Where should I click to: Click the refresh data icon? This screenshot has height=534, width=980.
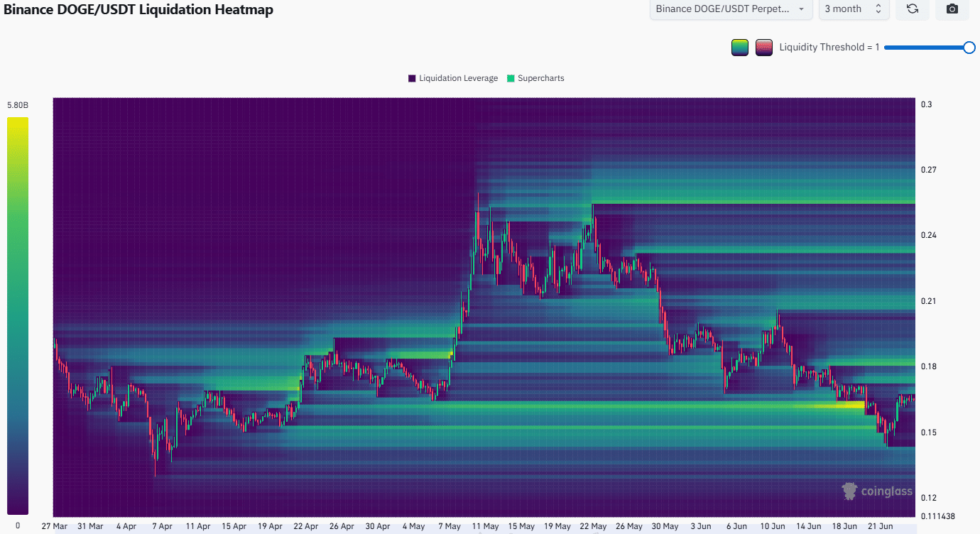click(x=913, y=9)
